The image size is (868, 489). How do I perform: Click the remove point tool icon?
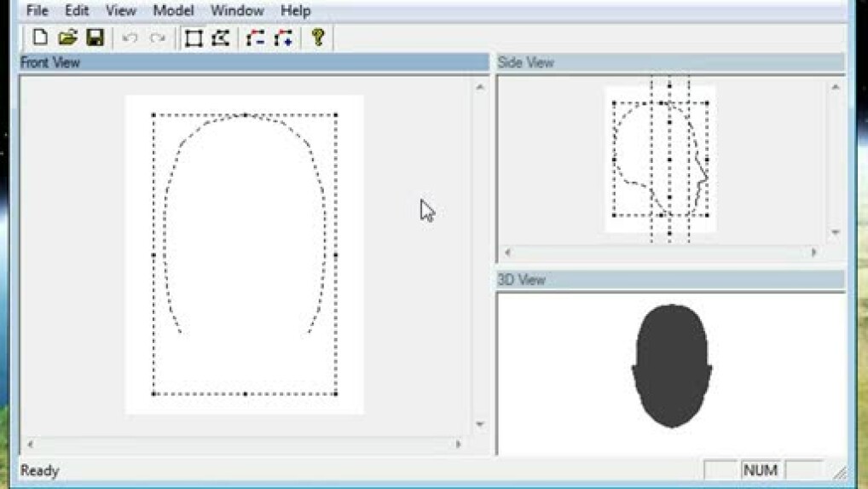pyautogui.click(x=255, y=38)
